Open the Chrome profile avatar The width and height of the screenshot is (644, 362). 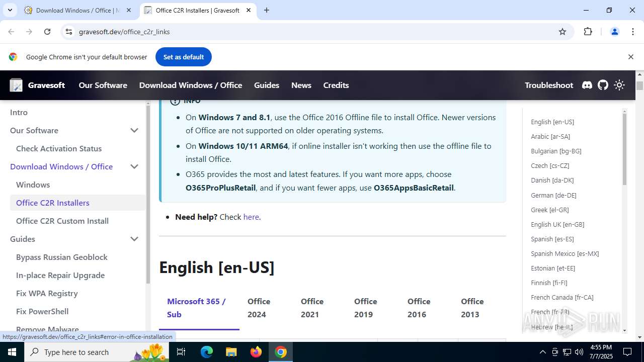coord(614,32)
